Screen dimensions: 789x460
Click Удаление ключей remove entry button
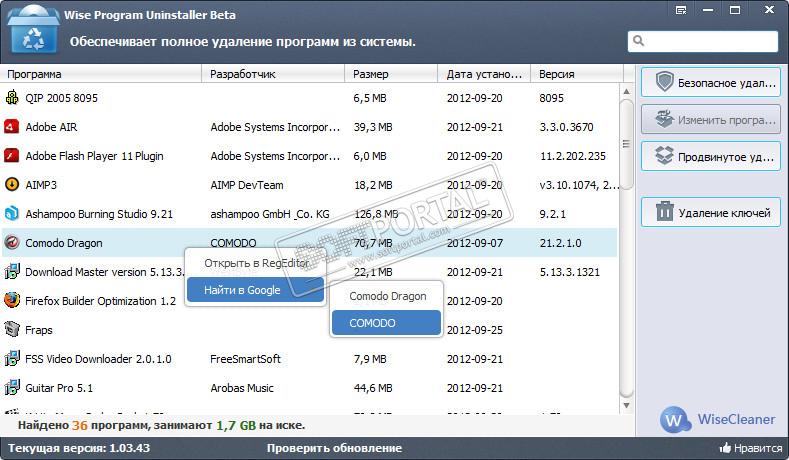711,212
